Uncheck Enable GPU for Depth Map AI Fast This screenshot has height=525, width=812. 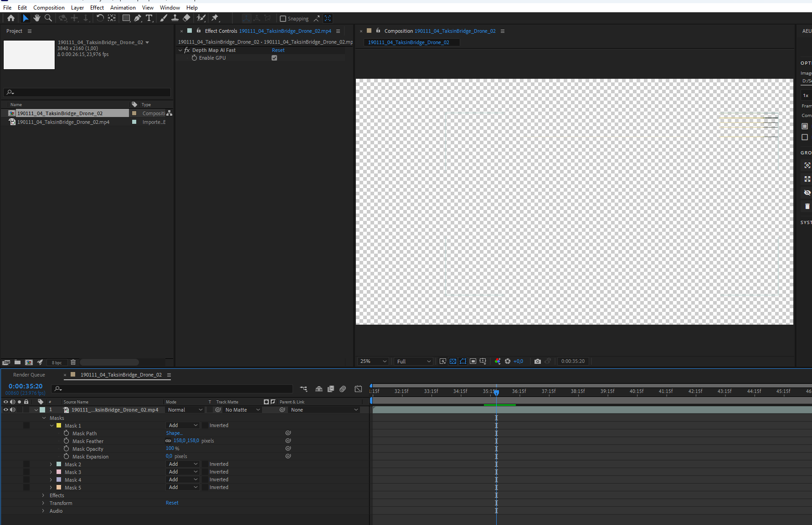coord(274,58)
